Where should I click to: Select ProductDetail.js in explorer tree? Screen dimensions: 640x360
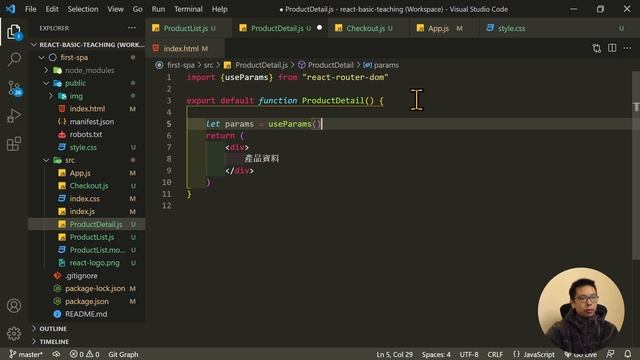pyautogui.click(x=87, y=224)
